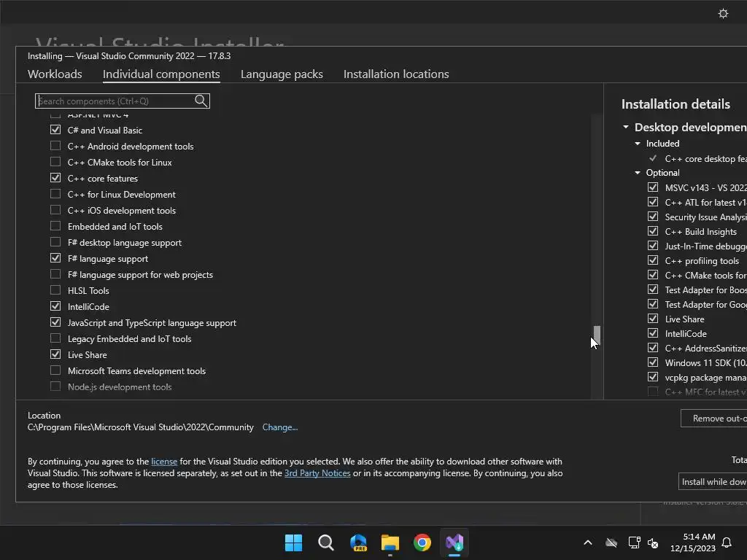Image resolution: width=747 pixels, height=560 pixels.
Task: Check Legacy Embedded and IoT tools
Action: point(55,338)
